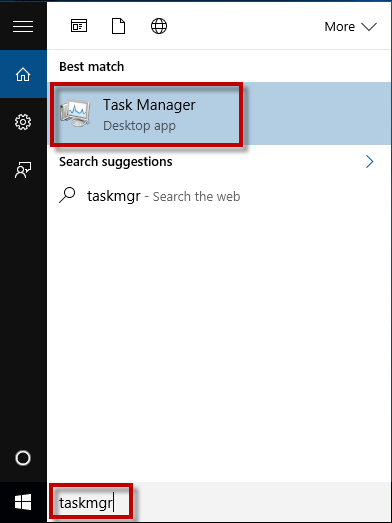Open the Windows Start button
Image resolution: width=392 pixels, height=523 pixels.
(23, 502)
